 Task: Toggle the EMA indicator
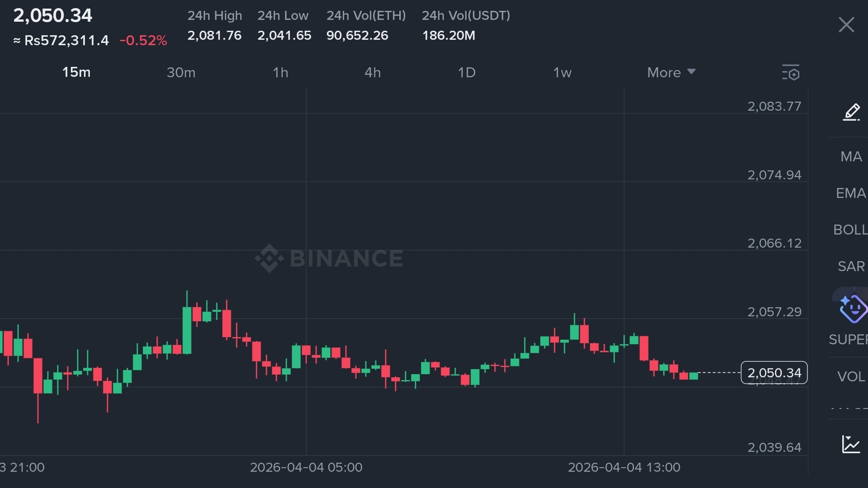pyautogui.click(x=851, y=193)
